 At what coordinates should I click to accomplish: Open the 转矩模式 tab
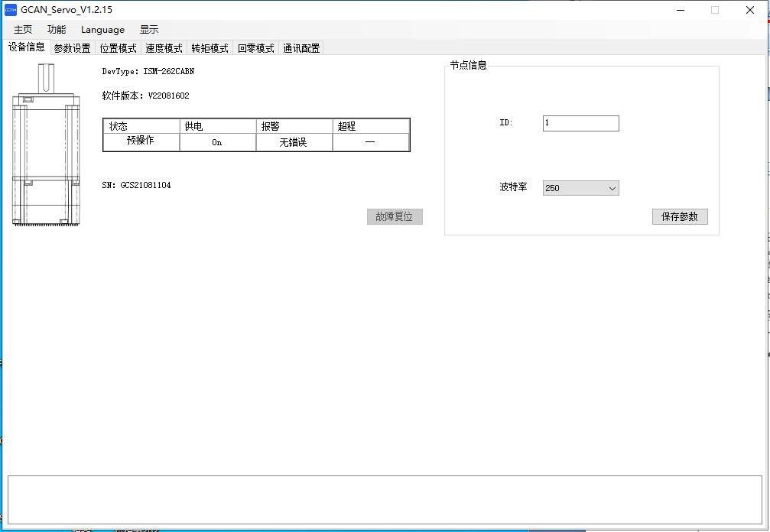210,48
